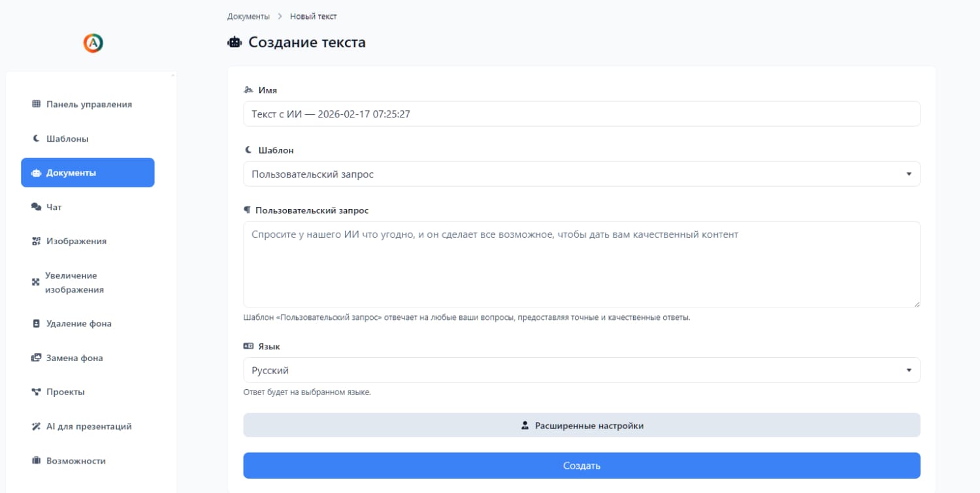Viewport: 980px width, 493px height.
Task: Follow the Документы breadcrumb link
Action: (248, 16)
